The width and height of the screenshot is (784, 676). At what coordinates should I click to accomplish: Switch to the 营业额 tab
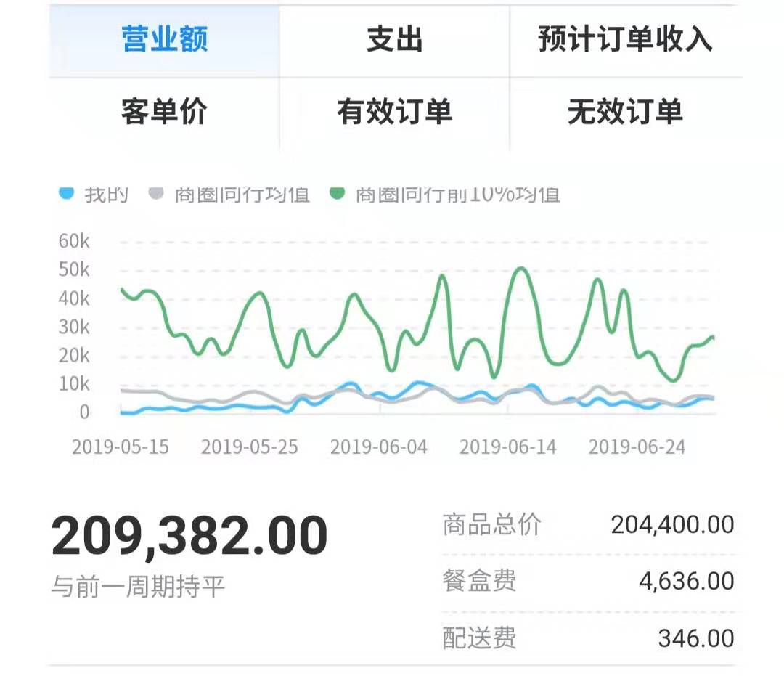(x=163, y=40)
